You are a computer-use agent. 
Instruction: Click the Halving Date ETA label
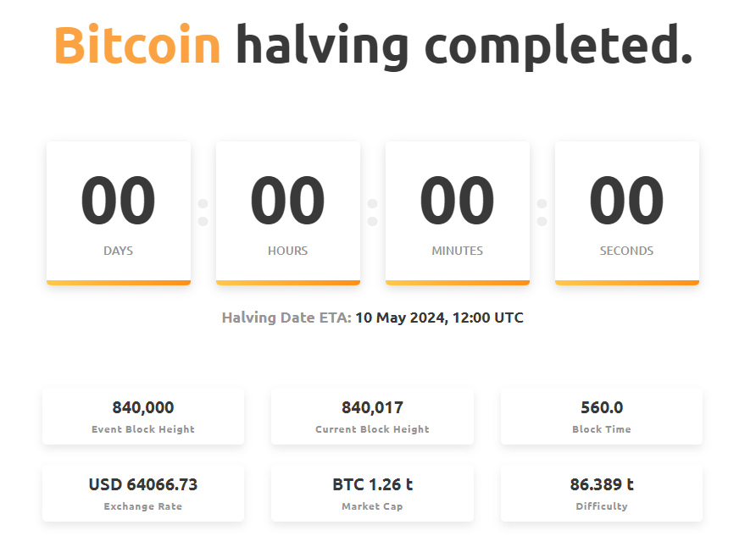tap(286, 318)
